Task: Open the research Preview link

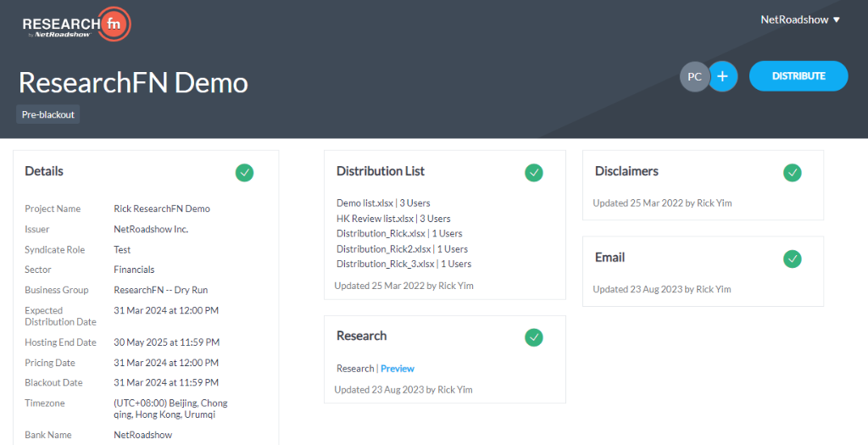Action: [398, 369]
